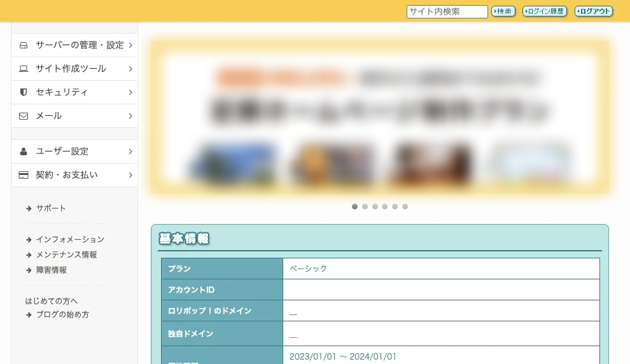Click the ログアウト button
Viewport: 630px width, 364px height.
pyautogui.click(x=594, y=11)
